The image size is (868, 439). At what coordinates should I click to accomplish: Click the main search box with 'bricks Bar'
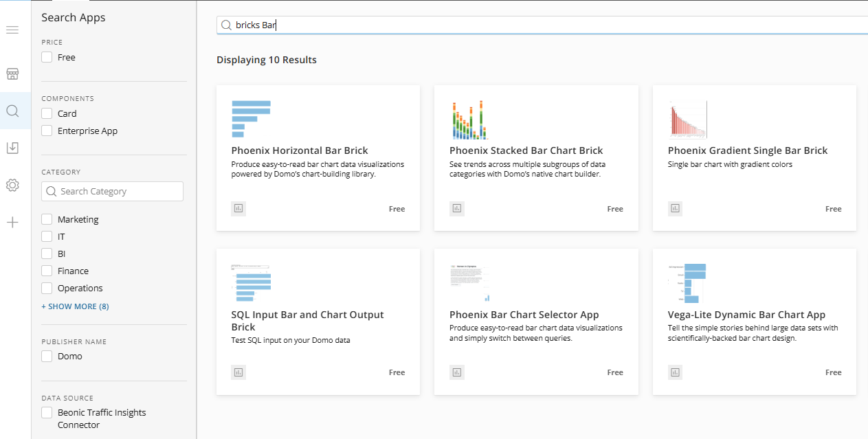(x=542, y=25)
